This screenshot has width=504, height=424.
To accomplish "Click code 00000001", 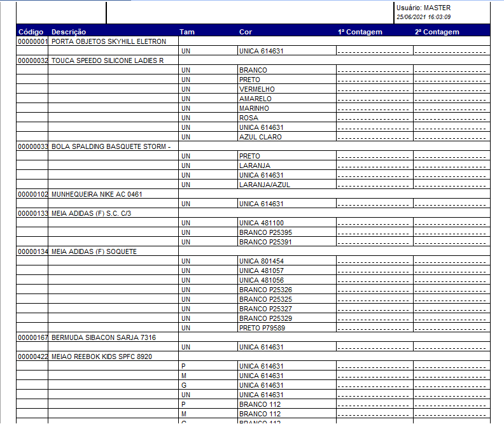I will point(32,41).
